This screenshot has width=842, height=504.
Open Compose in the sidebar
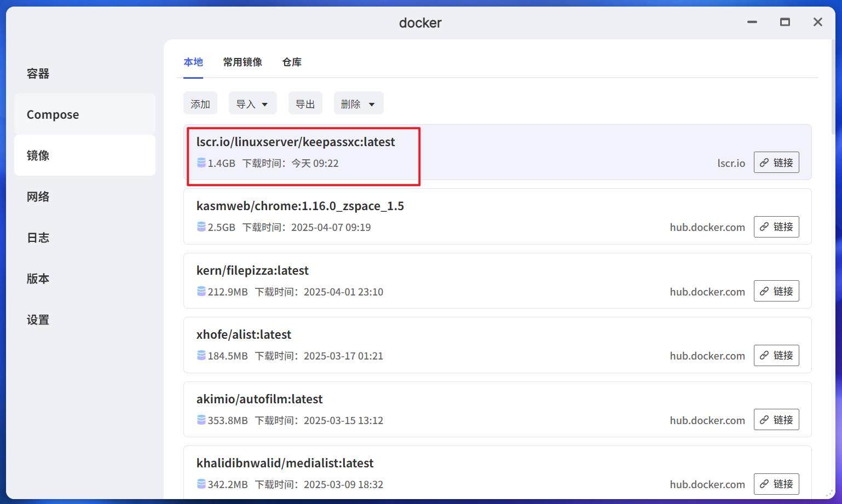[x=85, y=114]
